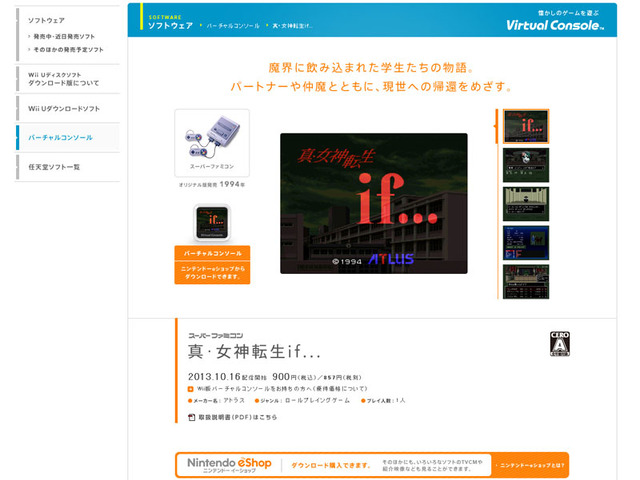The height and width of the screenshot is (480, 640).
Task: Click the バーチャルコンソール breadcrumb link
Action: 233,24
